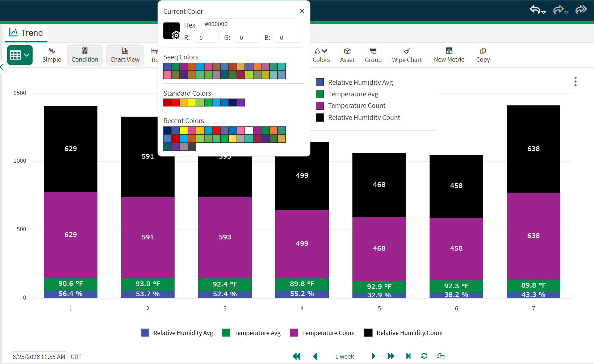This screenshot has height=364, width=594.
Task: Select Relative Humidity Count in colors list
Action: (364, 117)
